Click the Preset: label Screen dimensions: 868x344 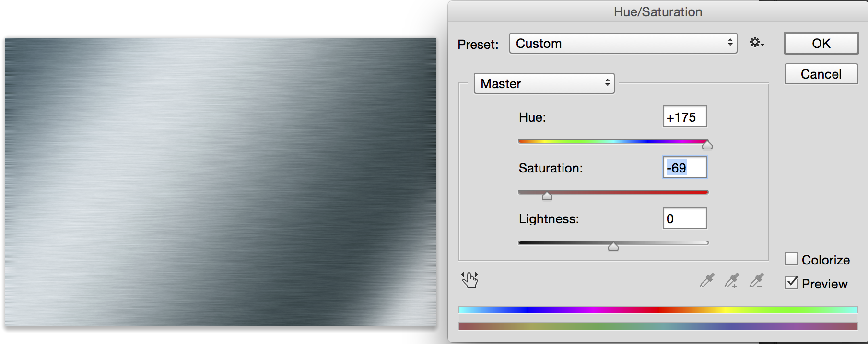pyautogui.click(x=478, y=45)
